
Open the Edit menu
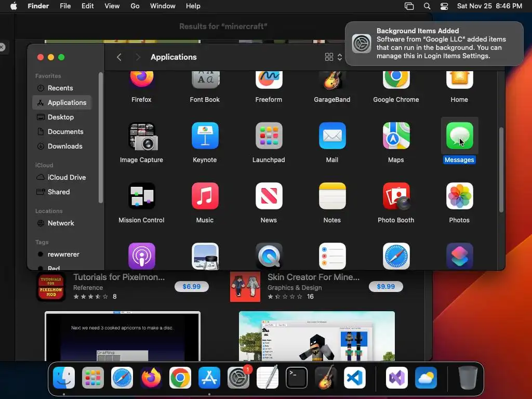87,6
